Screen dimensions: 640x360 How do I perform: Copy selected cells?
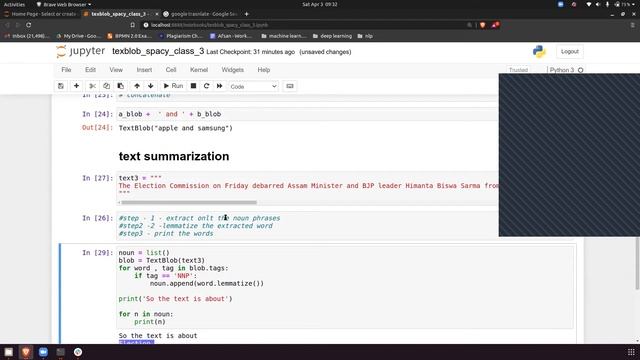pyautogui.click(x=106, y=86)
